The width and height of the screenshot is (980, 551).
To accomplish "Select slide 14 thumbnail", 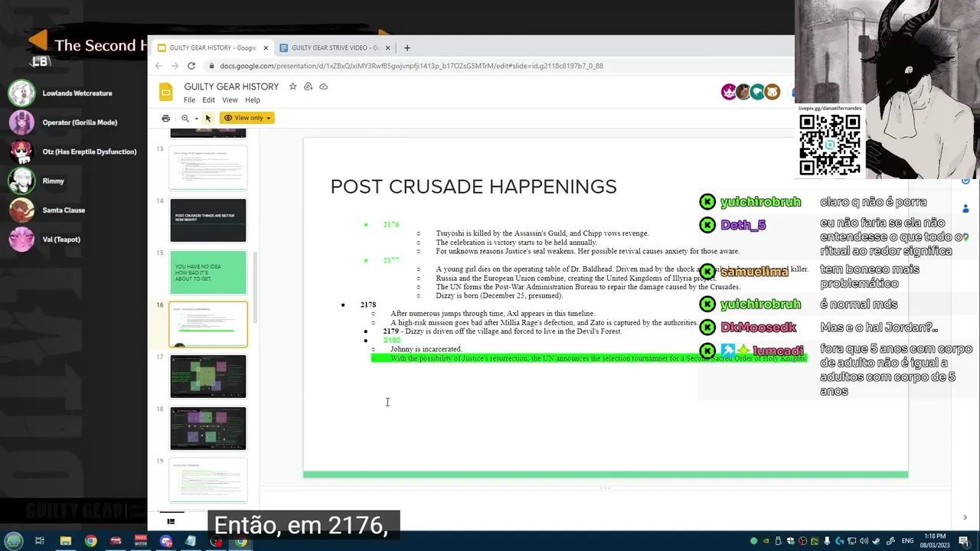I will tap(208, 220).
